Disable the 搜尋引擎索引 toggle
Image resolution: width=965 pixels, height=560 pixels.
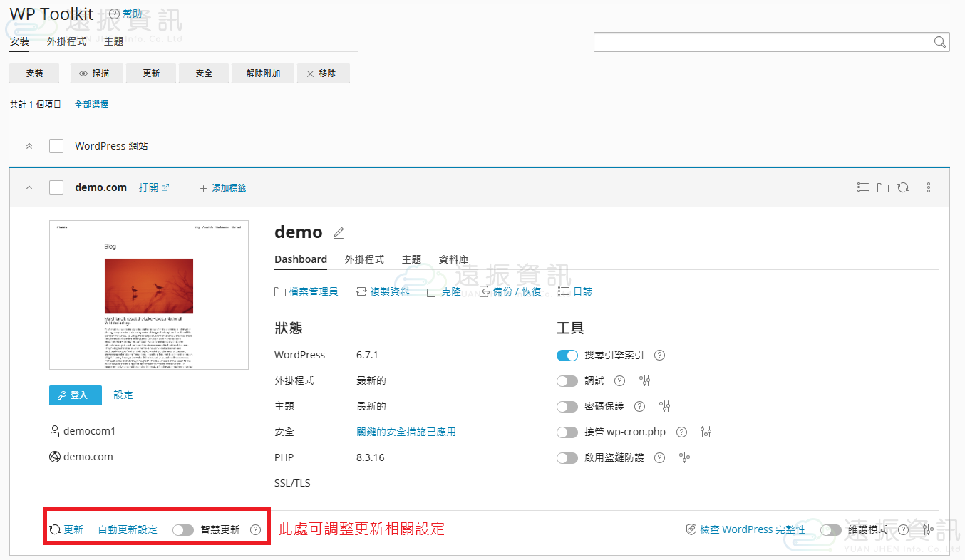click(567, 355)
